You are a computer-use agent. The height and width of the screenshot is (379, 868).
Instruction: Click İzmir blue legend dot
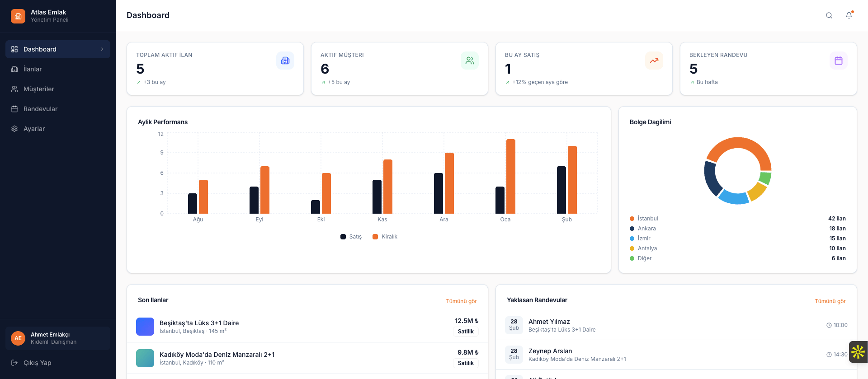tap(632, 239)
